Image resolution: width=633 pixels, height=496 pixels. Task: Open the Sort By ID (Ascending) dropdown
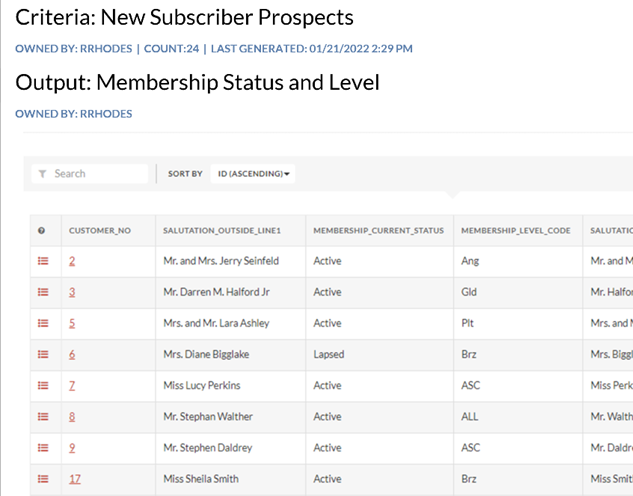coord(254,174)
